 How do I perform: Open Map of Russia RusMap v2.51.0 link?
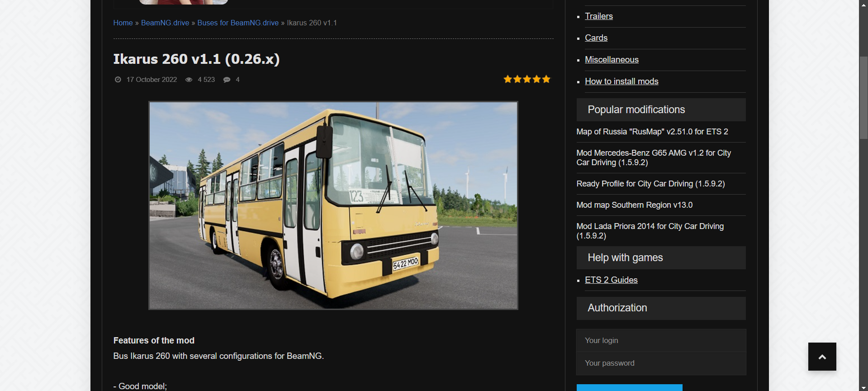[652, 132]
